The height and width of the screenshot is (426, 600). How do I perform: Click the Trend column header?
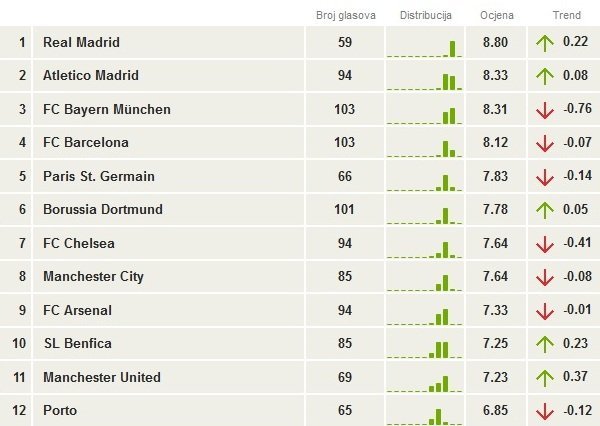coord(566,15)
